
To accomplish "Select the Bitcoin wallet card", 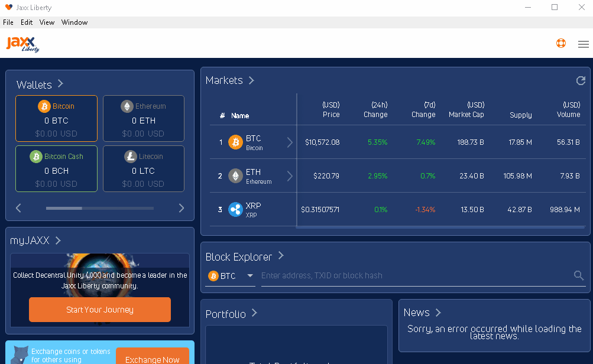I will (x=56, y=118).
